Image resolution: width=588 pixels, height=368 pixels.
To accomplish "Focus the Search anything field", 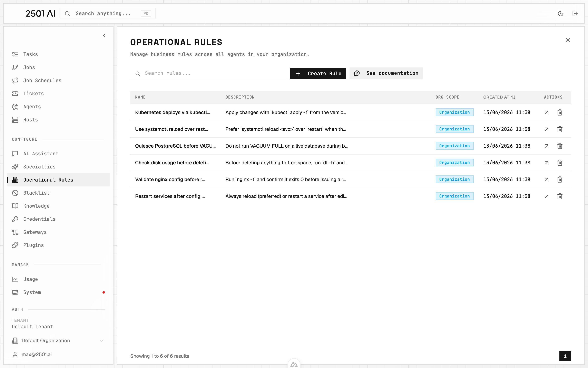I will coord(108,13).
